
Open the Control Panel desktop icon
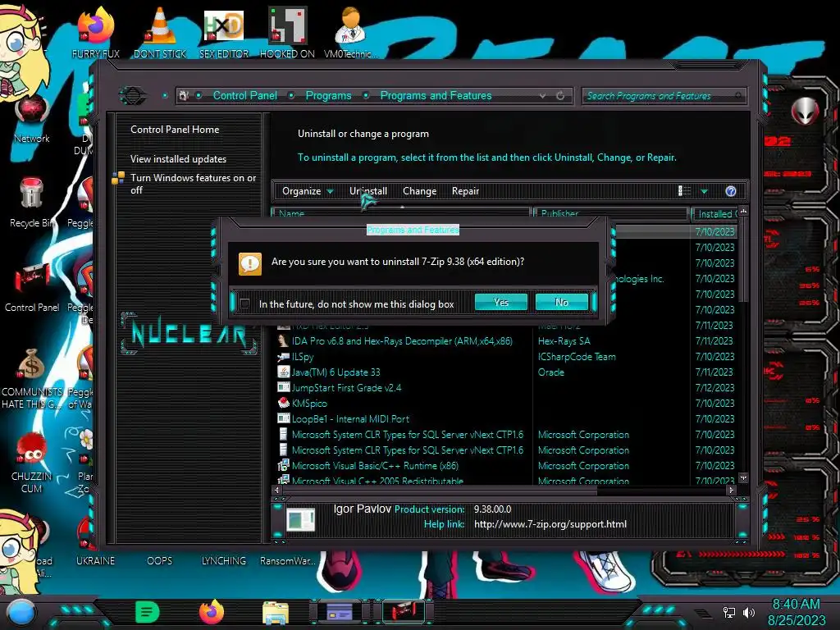point(32,286)
